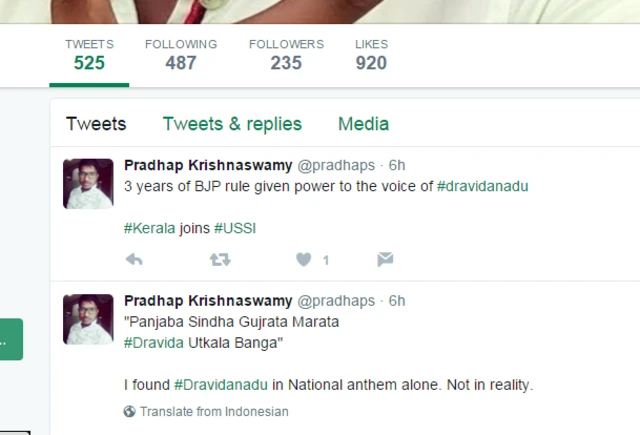Open the #Kerala hashtag
Viewport: 640px width, 435px height.
(x=149, y=228)
